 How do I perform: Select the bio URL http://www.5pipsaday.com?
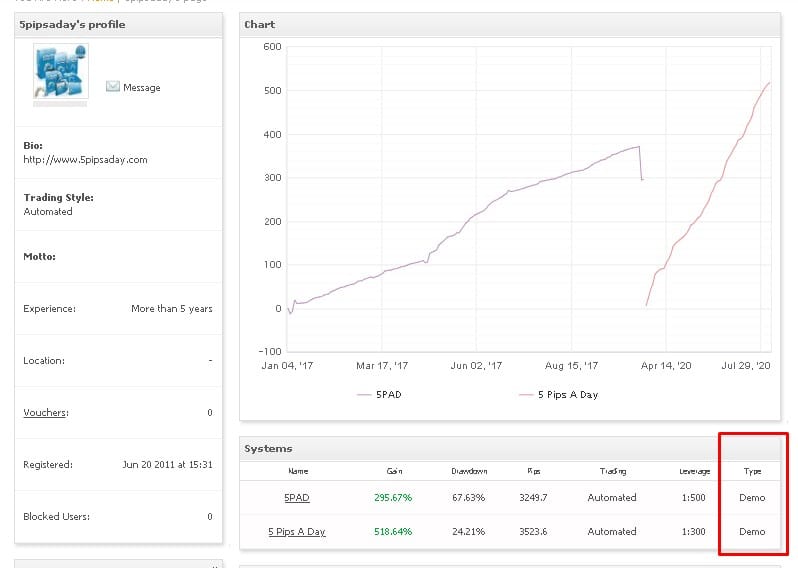pos(86,159)
